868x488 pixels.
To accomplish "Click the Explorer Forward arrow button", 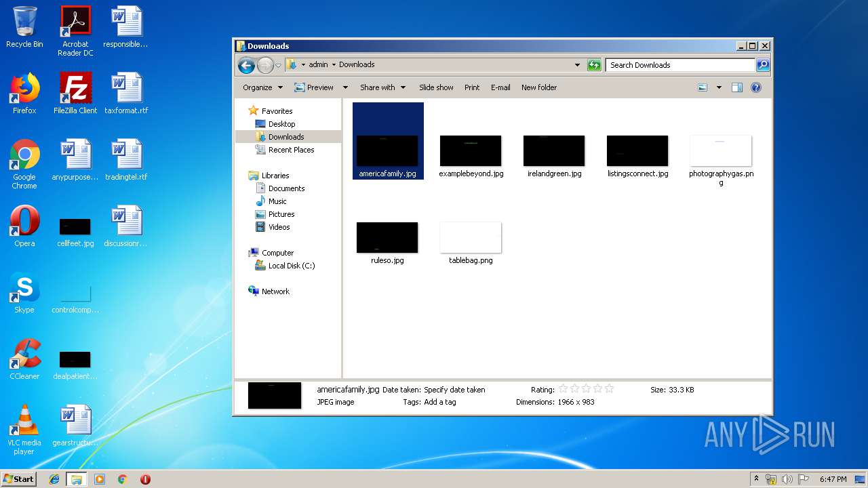I will pyautogui.click(x=265, y=65).
